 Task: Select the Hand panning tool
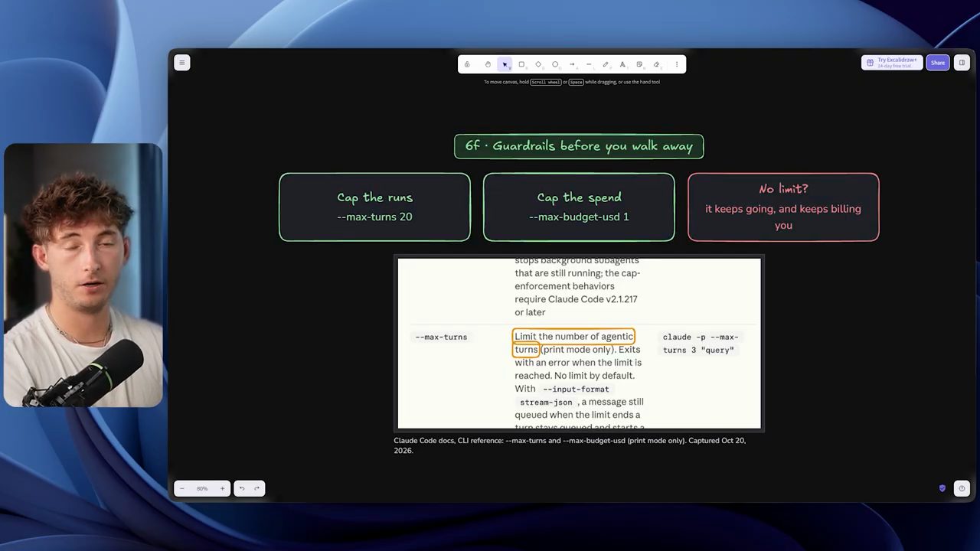488,64
